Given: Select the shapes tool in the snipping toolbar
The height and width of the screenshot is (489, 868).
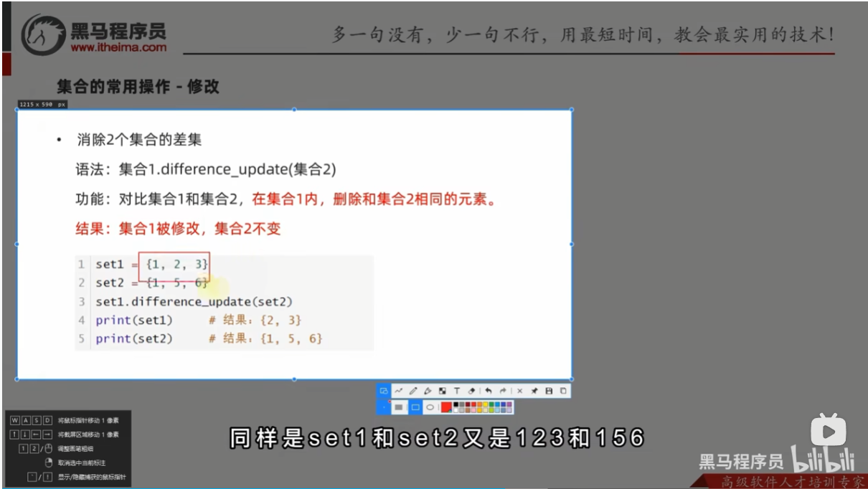Looking at the screenshot, I should [384, 391].
